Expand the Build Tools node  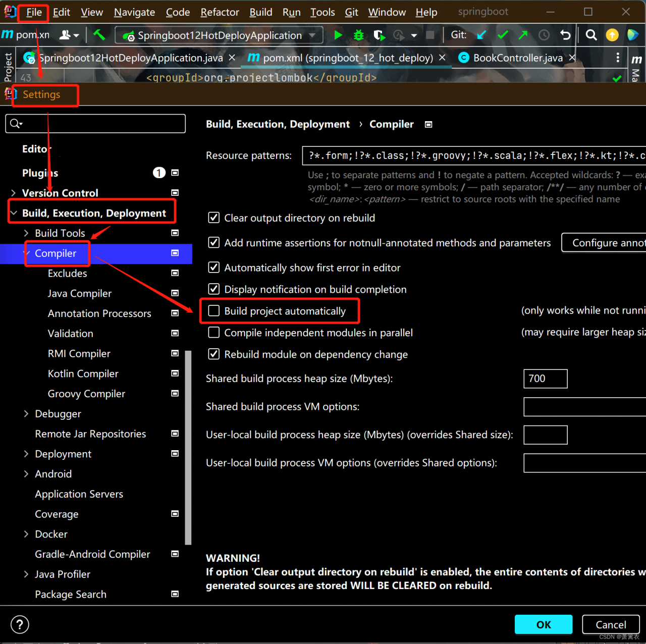26,233
